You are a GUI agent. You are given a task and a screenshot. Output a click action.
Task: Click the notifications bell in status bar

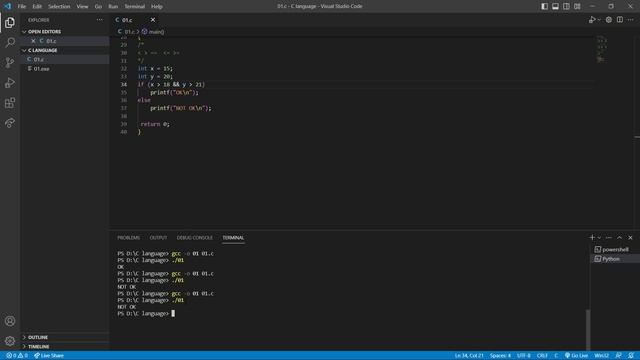coord(631,356)
